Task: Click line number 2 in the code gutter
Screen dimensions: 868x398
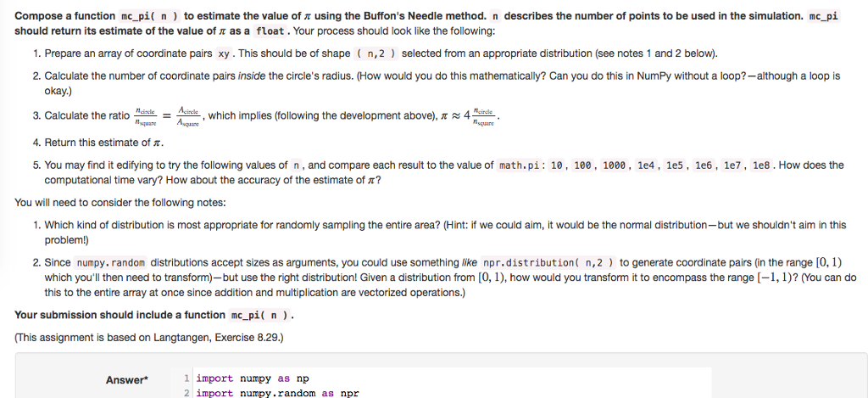Action: pyautogui.click(x=187, y=393)
